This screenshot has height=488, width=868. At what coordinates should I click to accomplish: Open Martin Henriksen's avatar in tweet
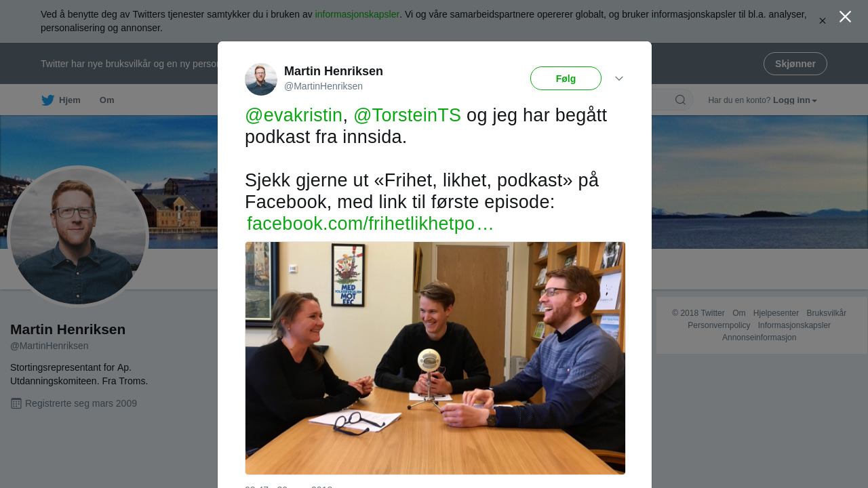click(261, 79)
